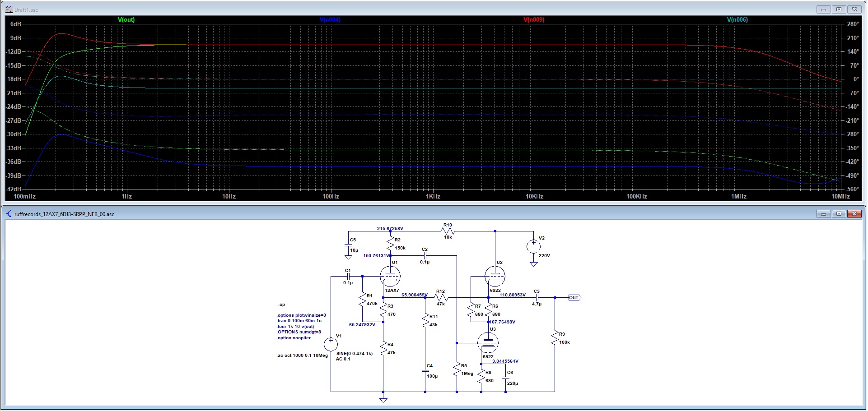Click the 3.0445564V voltage label
The image size is (868, 411).
(x=505, y=361)
